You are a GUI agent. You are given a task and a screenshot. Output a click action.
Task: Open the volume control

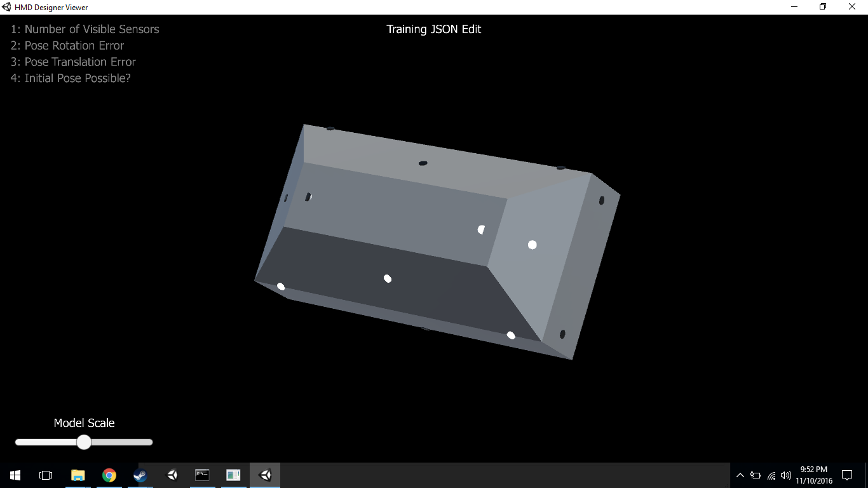[786, 475]
